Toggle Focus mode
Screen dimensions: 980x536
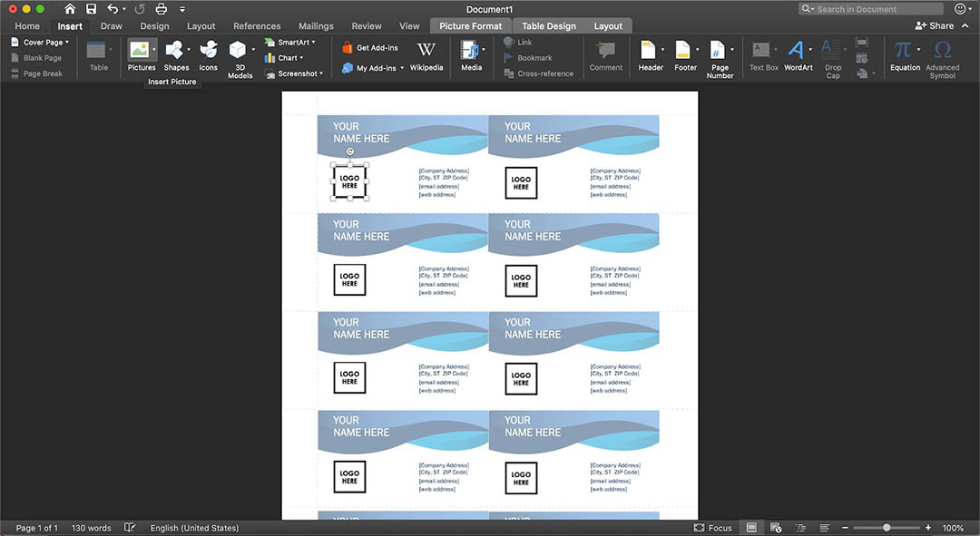click(x=712, y=528)
